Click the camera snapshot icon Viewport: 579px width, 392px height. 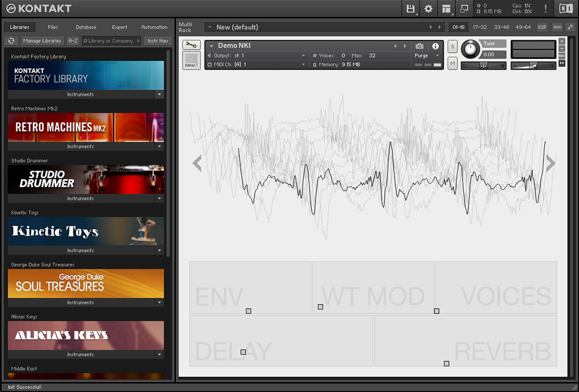[x=419, y=46]
